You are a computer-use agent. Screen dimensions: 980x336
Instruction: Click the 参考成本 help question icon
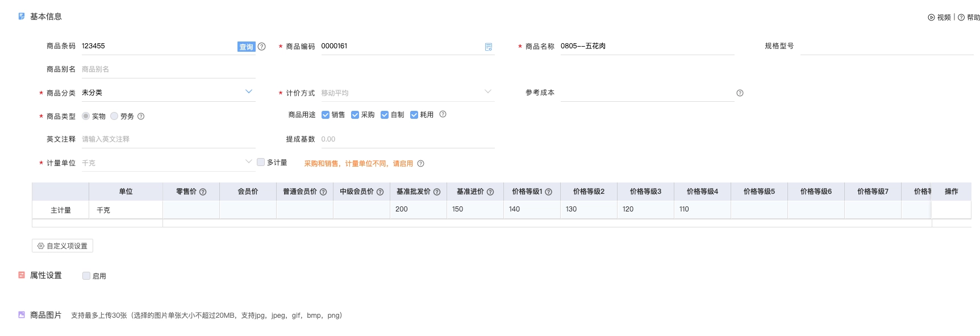[x=740, y=93]
